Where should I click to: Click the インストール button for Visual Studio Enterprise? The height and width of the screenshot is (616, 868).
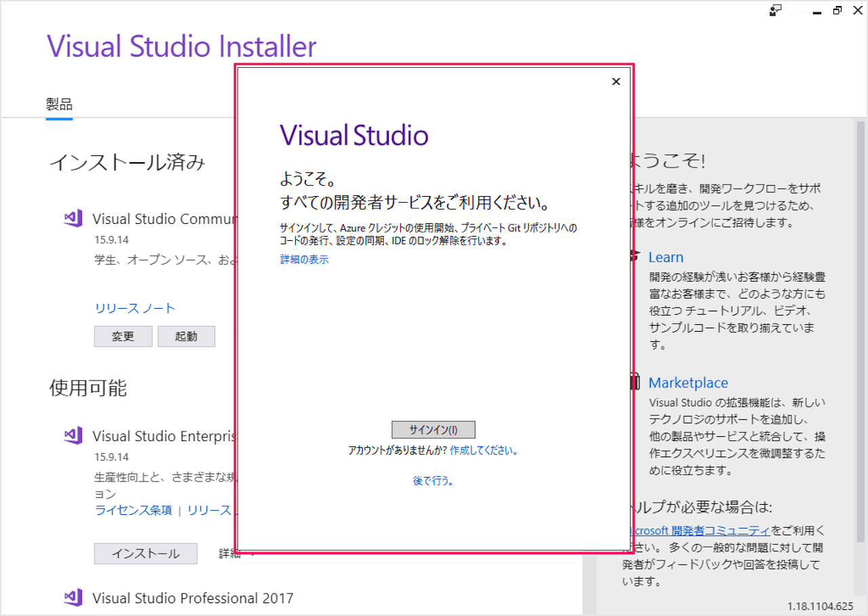coord(146,554)
